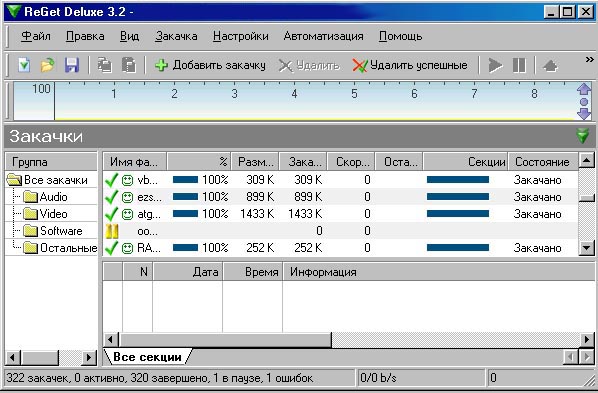Click group panel scrollbar right arrow
Image resolution: width=598 pixels, height=393 pixels.
click(89, 358)
